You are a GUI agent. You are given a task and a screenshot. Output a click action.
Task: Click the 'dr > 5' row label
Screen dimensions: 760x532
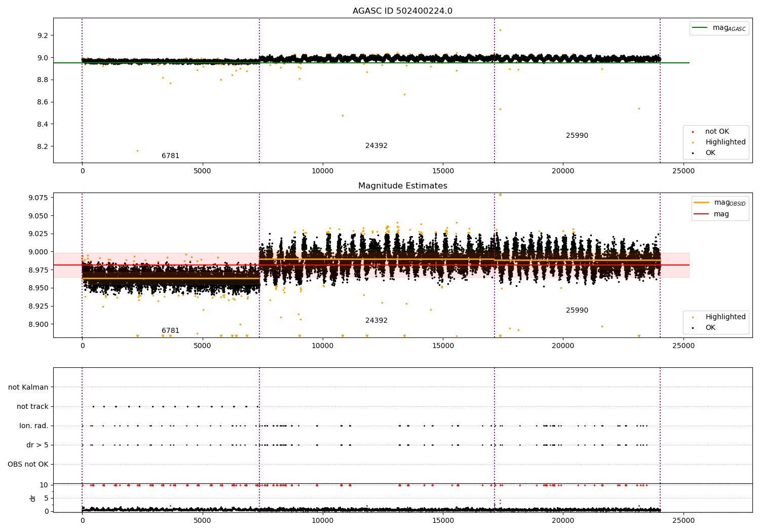[x=37, y=445]
